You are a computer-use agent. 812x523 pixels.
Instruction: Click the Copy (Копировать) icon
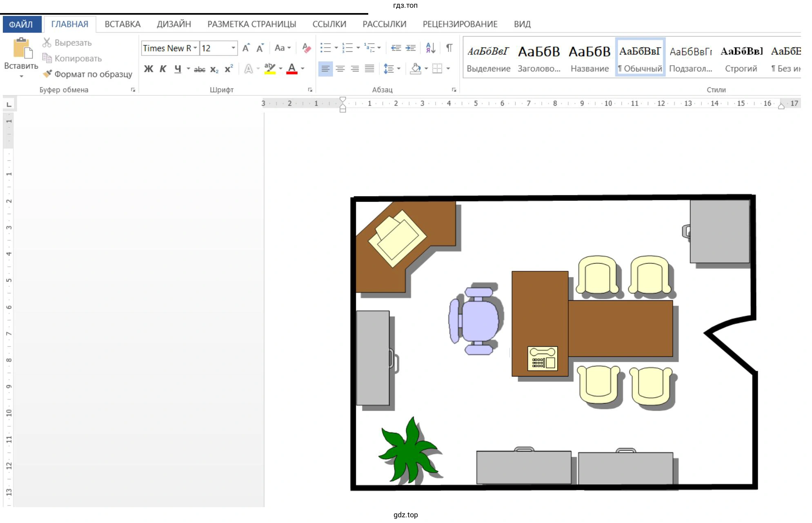(47, 58)
